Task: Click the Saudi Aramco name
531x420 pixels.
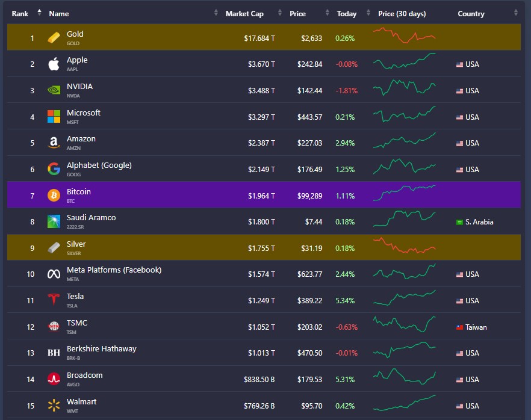Action: pos(91,218)
